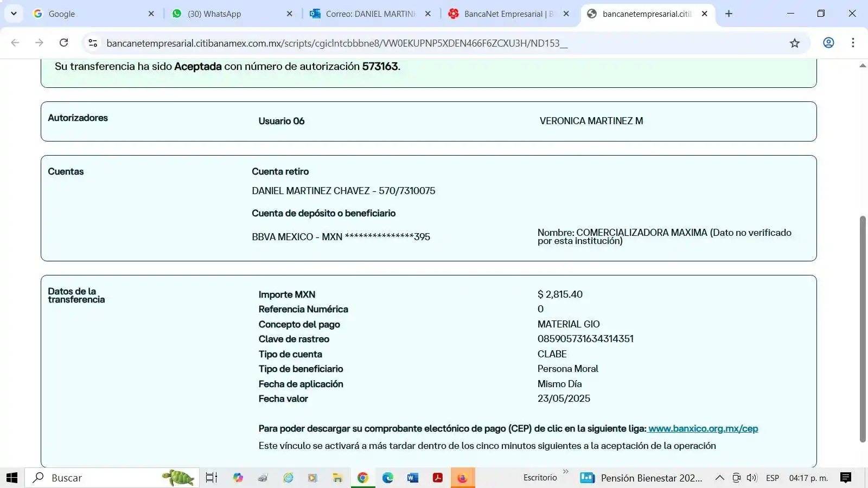The width and height of the screenshot is (868, 488).
Task: Open Firefox from the taskbar
Action: [x=462, y=478]
